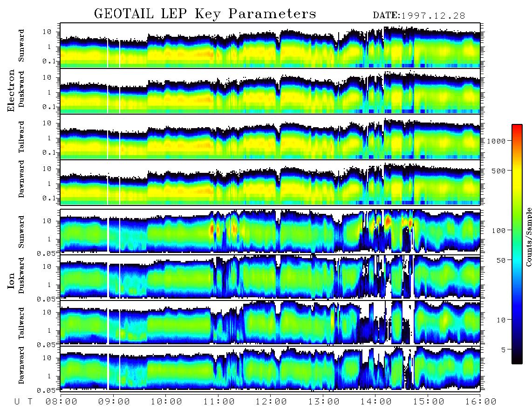Image resolution: width=532 pixels, height=410 pixels.
Task: Click the "10:00" time axis label
Action: (166, 402)
